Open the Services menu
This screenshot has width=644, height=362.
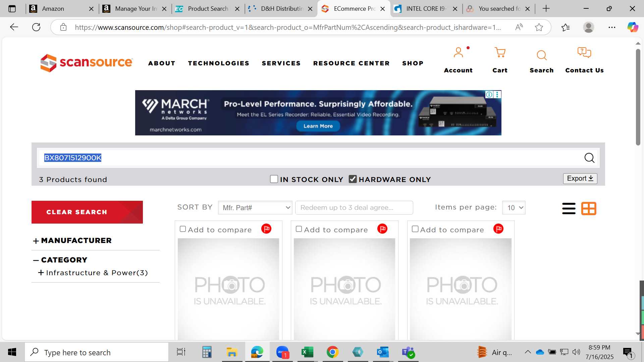coord(281,63)
